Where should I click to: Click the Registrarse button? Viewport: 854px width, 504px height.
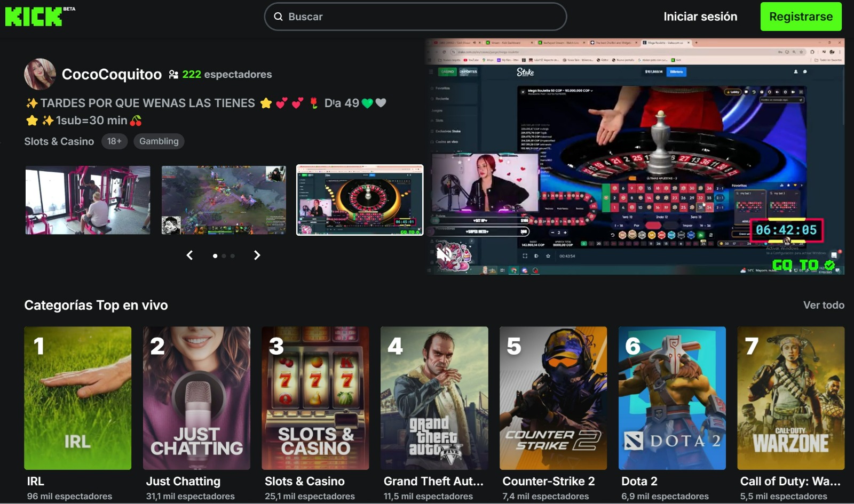(x=800, y=17)
